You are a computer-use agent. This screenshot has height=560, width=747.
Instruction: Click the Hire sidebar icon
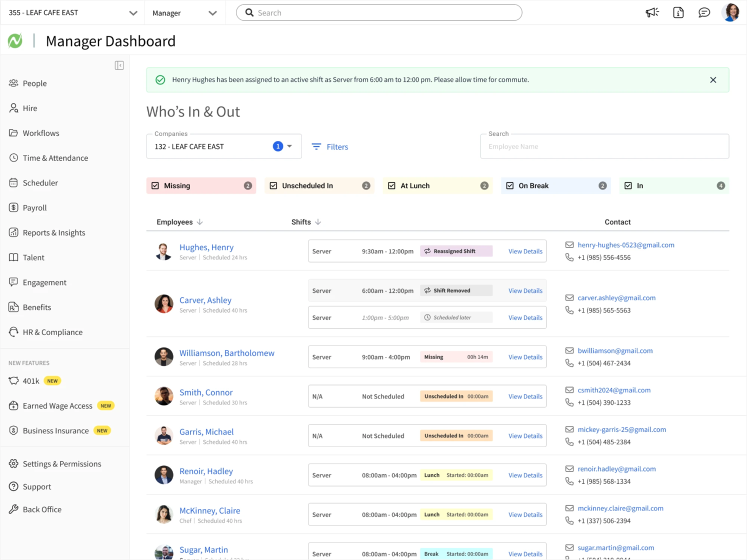13,108
